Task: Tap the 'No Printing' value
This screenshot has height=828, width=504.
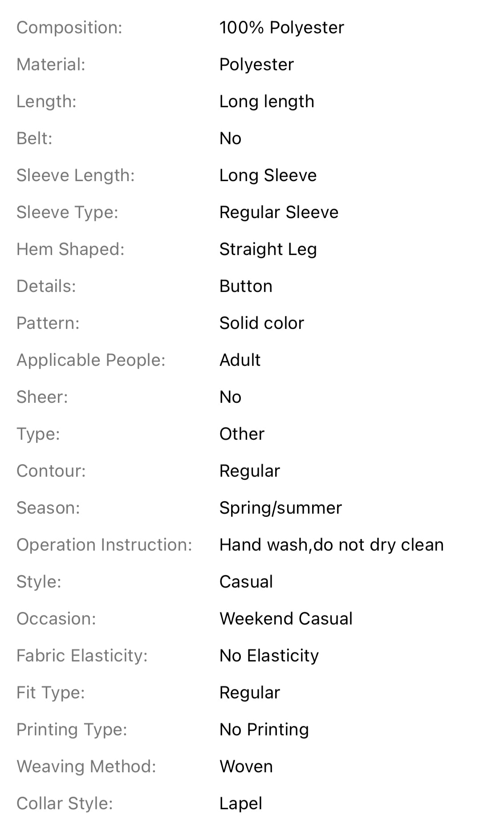Action: (264, 730)
